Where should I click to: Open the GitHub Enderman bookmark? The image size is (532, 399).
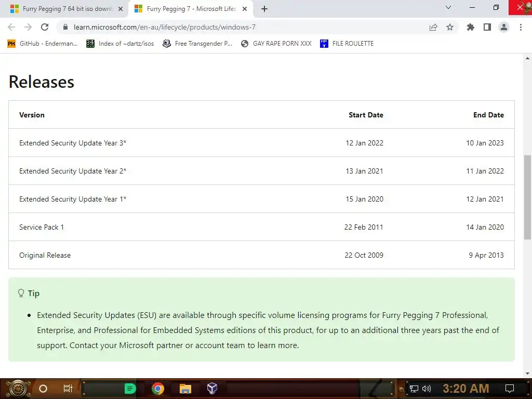pyautogui.click(x=43, y=44)
